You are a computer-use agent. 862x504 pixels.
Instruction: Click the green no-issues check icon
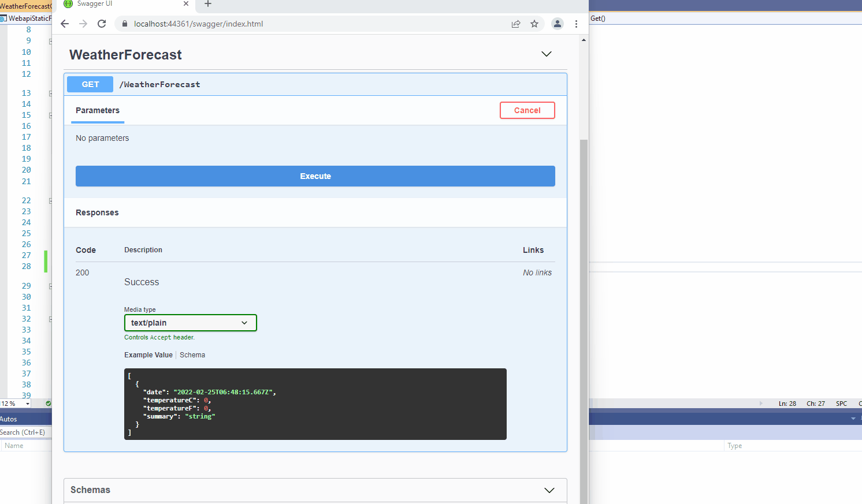click(49, 404)
